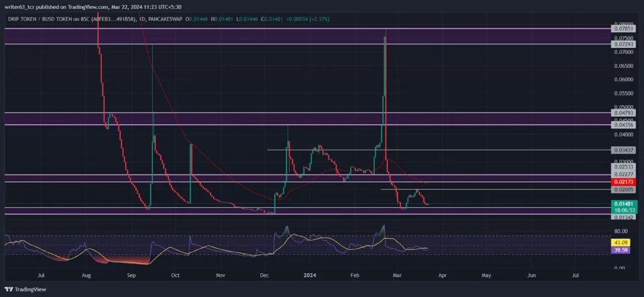The height and width of the screenshot is (297, 644).
Task: Click the Sep label on time axis
Action: (131, 275)
